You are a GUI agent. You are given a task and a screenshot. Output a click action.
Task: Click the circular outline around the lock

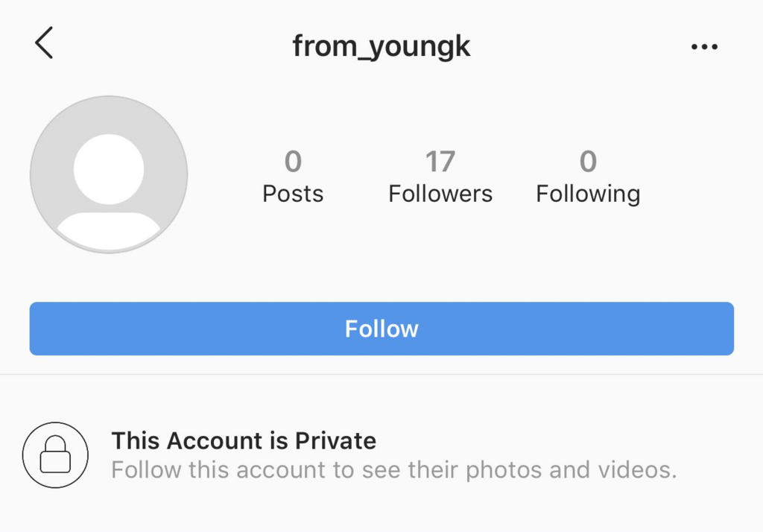(x=55, y=455)
